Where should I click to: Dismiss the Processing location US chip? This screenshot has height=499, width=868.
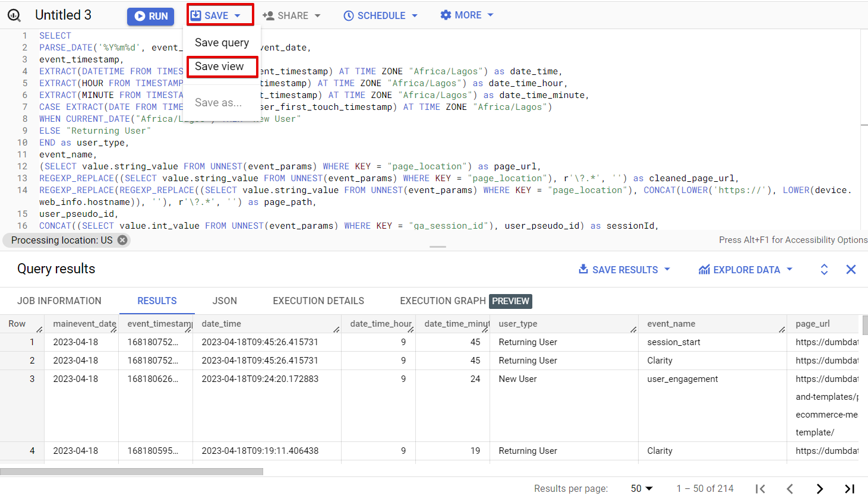(122, 240)
